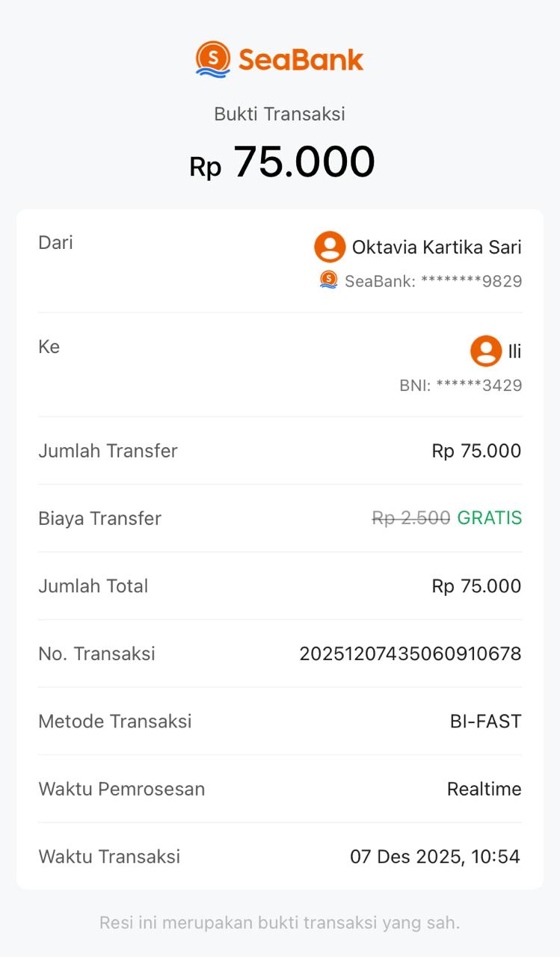The width and height of the screenshot is (560, 957).
Task: Click SeaBank account number ending 9829
Action: (434, 281)
